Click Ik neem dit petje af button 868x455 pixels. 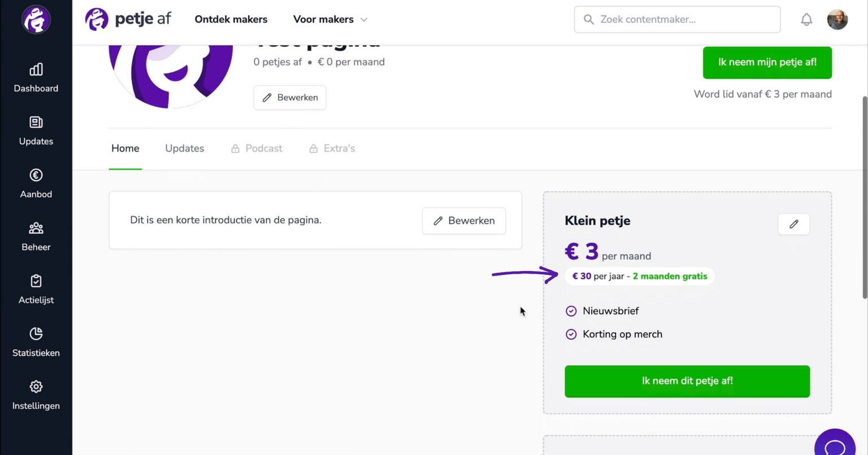coord(687,381)
